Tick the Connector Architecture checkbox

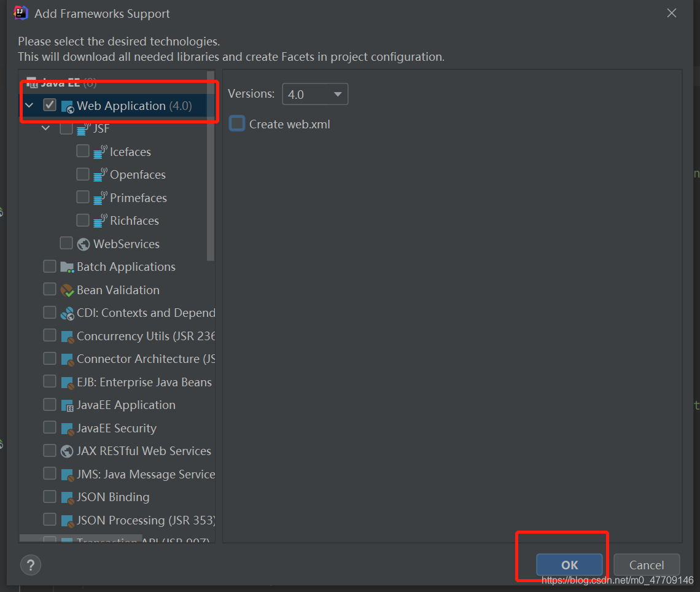50,358
